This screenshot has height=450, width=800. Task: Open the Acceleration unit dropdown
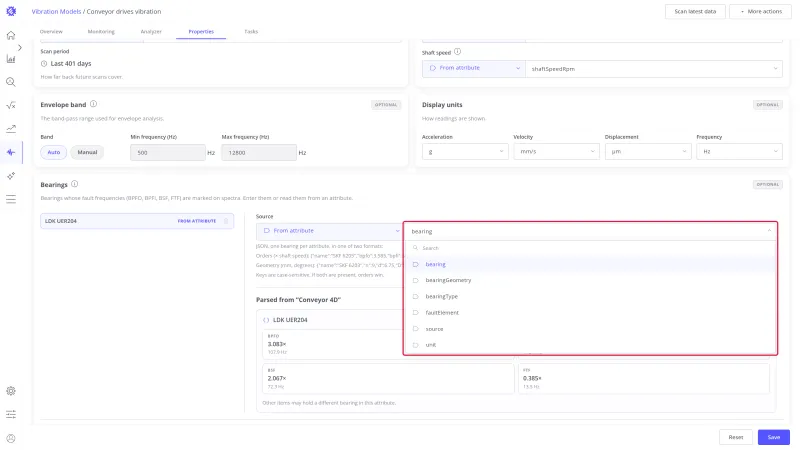click(465, 152)
